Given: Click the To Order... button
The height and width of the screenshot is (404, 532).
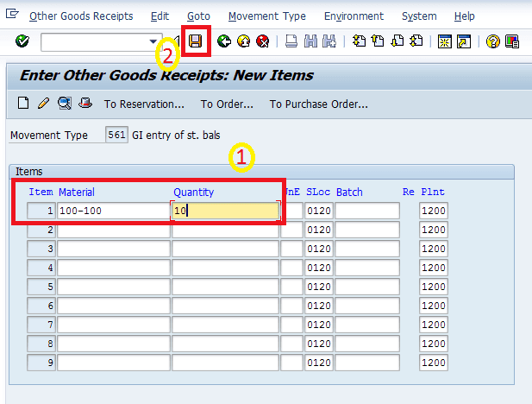Looking at the screenshot, I should pos(227,104).
